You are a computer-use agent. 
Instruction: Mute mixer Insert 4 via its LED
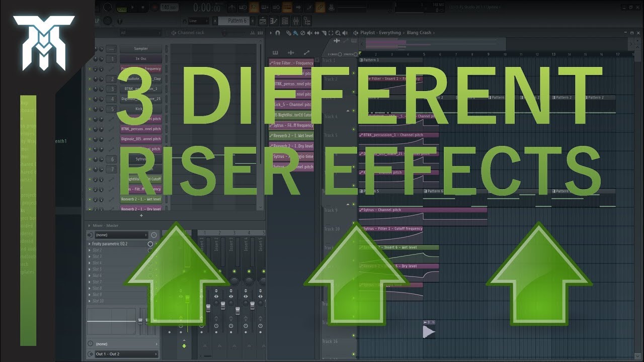pyautogui.click(x=249, y=271)
